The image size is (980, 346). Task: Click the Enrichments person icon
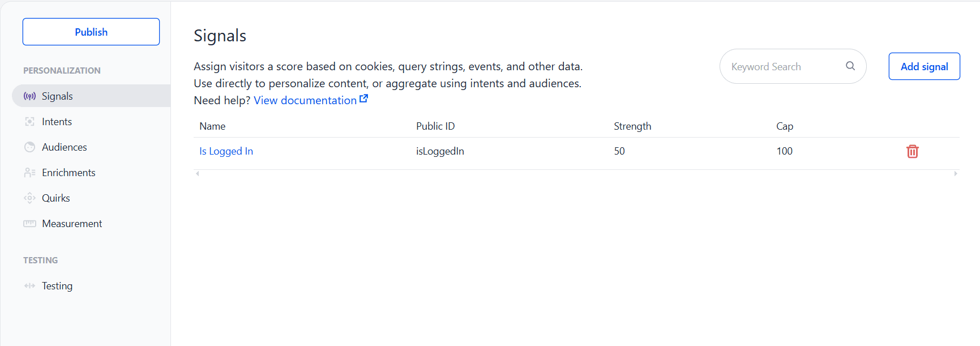(29, 173)
